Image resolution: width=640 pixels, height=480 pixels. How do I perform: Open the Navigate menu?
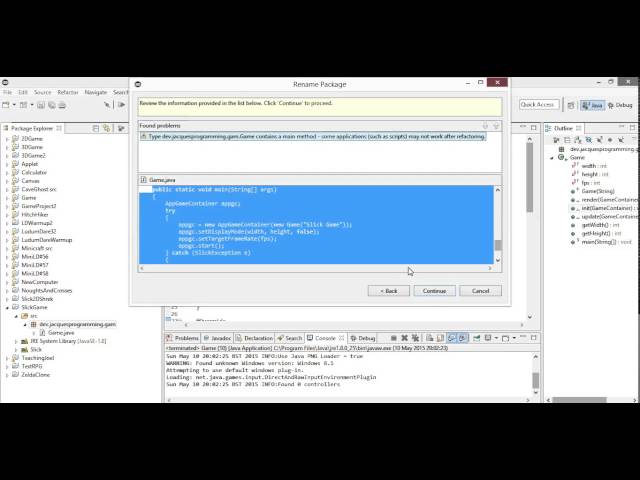tap(96, 92)
